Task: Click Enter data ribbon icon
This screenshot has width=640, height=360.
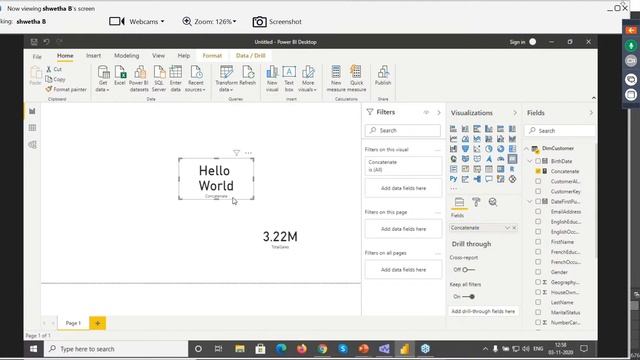Action: point(176,78)
